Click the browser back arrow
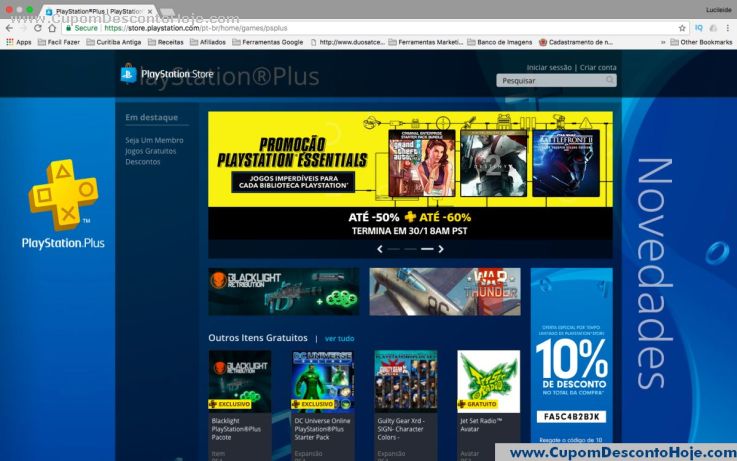Screen dimensions: 737x461 click(9, 28)
